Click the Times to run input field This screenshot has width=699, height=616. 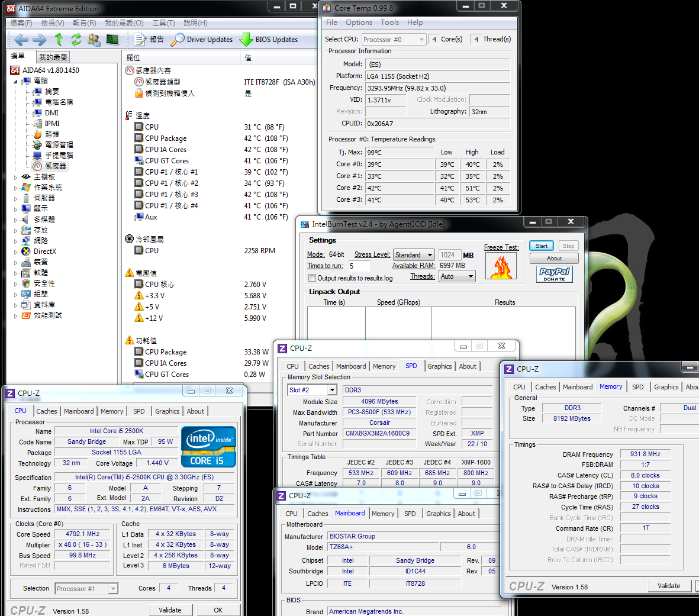[x=359, y=266]
